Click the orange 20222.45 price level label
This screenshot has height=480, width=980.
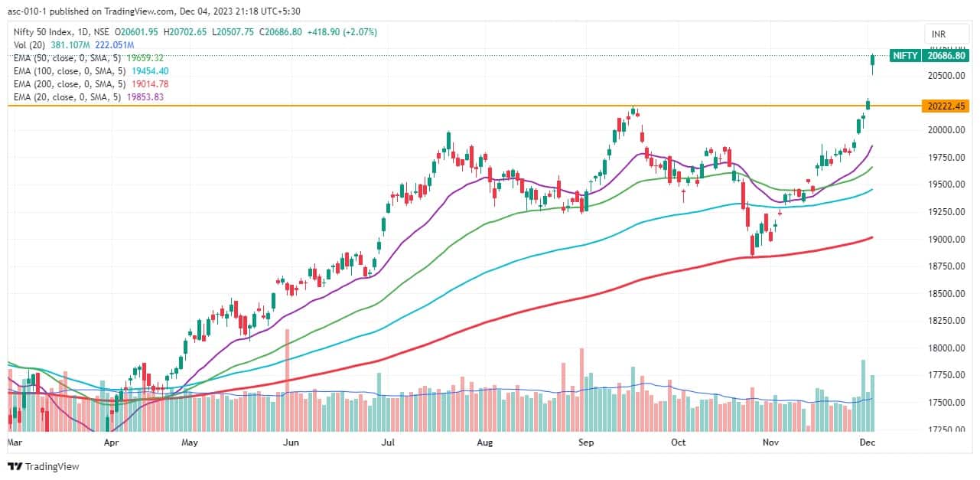(946, 107)
